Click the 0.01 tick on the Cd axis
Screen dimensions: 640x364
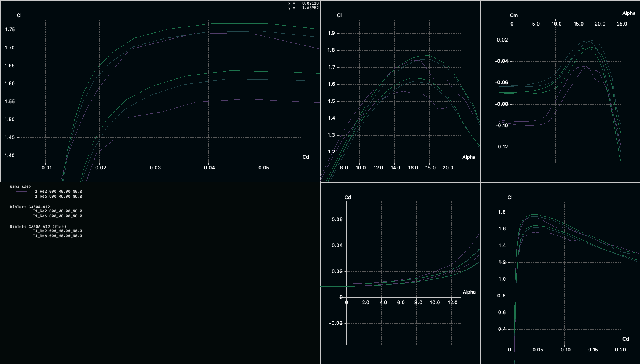pos(47,168)
